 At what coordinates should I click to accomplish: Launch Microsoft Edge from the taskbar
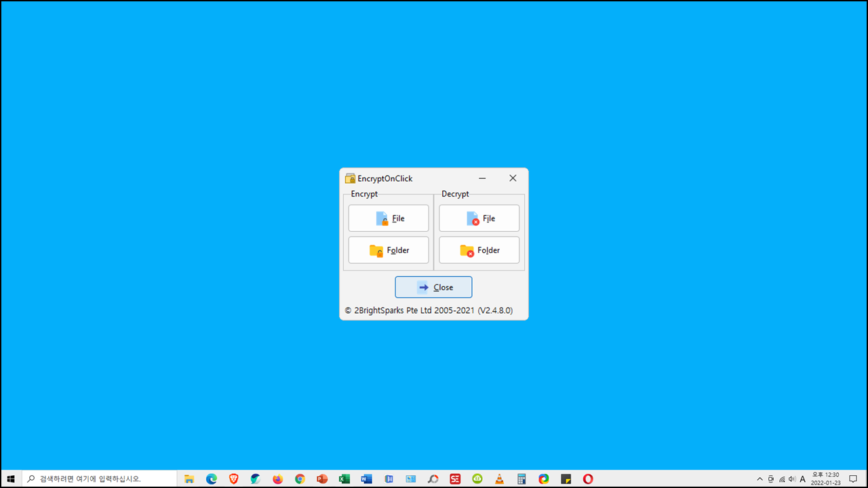(x=212, y=479)
